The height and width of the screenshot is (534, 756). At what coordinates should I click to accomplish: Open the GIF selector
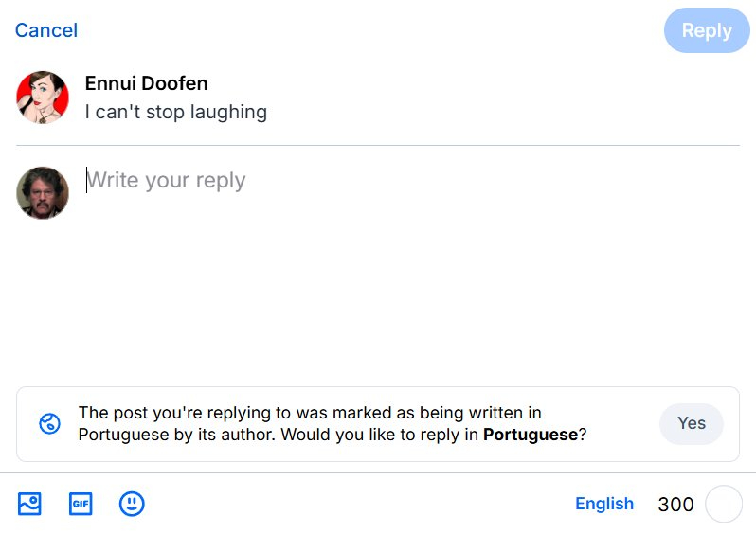click(x=81, y=504)
